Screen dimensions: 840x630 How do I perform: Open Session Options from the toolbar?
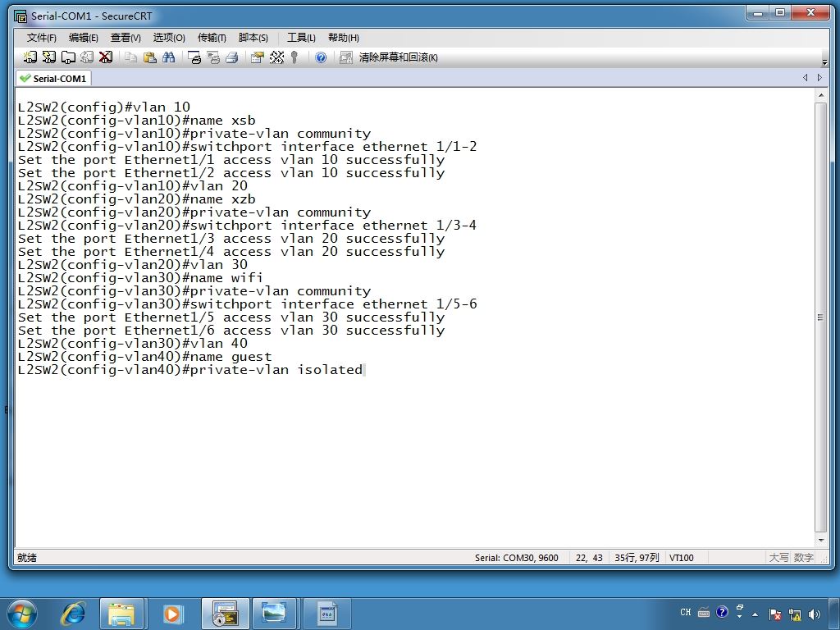pyautogui.click(x=258, y=57)
